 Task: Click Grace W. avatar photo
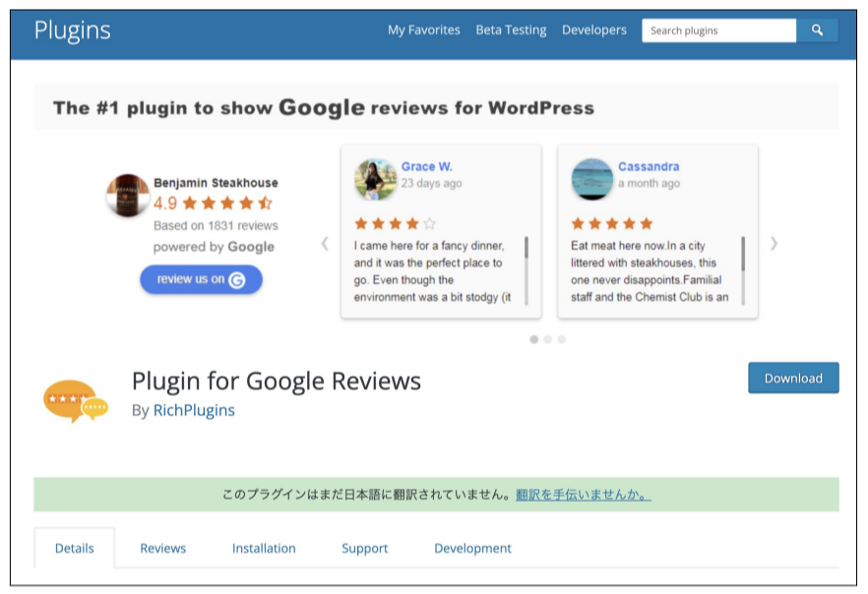375,179
